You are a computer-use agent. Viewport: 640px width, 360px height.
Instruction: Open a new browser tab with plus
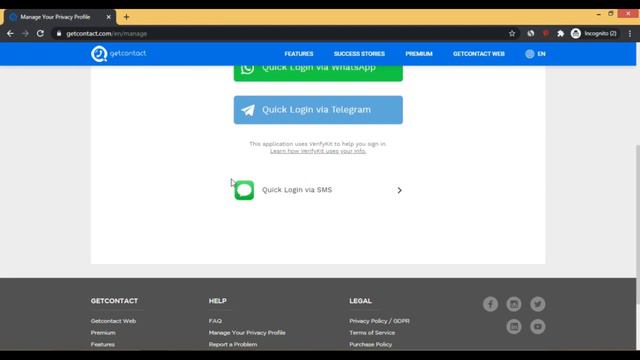[126, 17]
